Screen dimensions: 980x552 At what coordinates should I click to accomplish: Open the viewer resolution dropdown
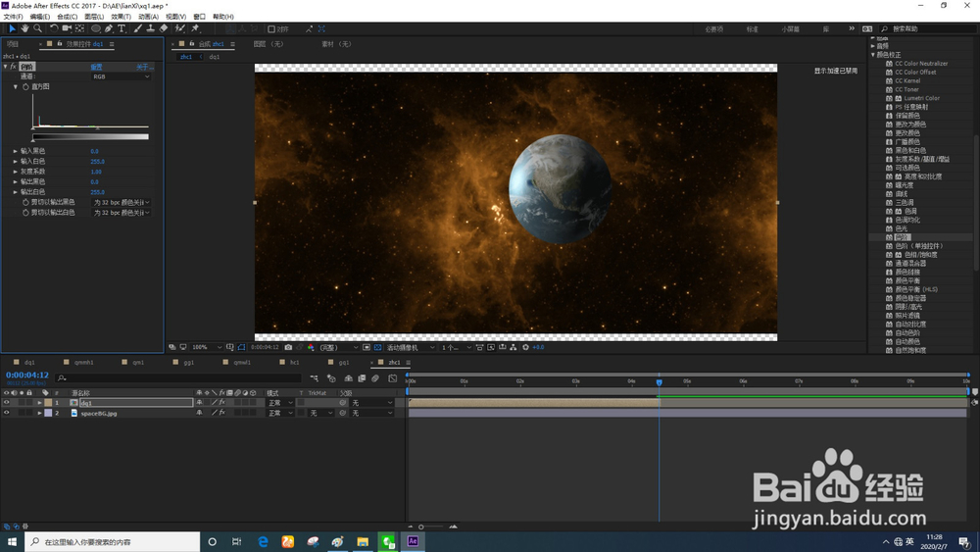(x=339, y=347)
